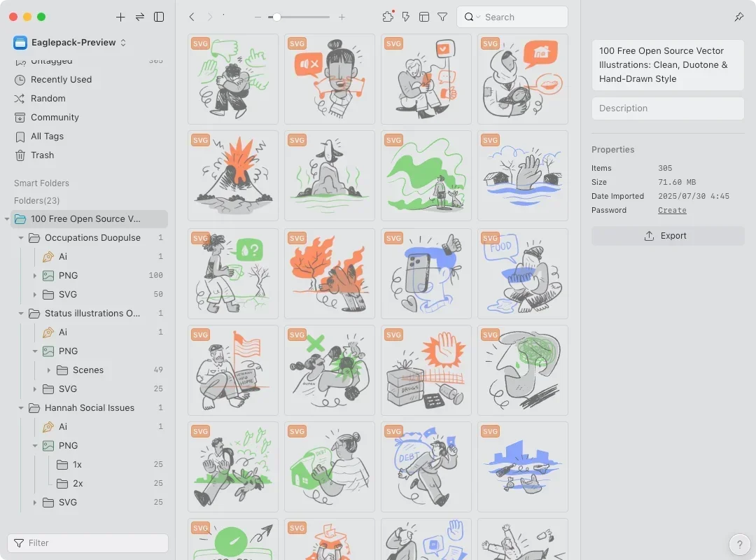Select the muted speaker woman illustration
The image size is (756, 560).
(329, 79)
